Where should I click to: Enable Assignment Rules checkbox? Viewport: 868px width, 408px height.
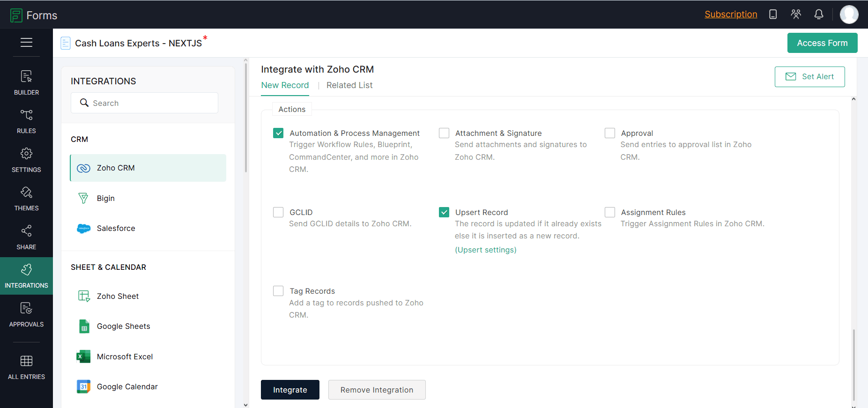(610, 212)
